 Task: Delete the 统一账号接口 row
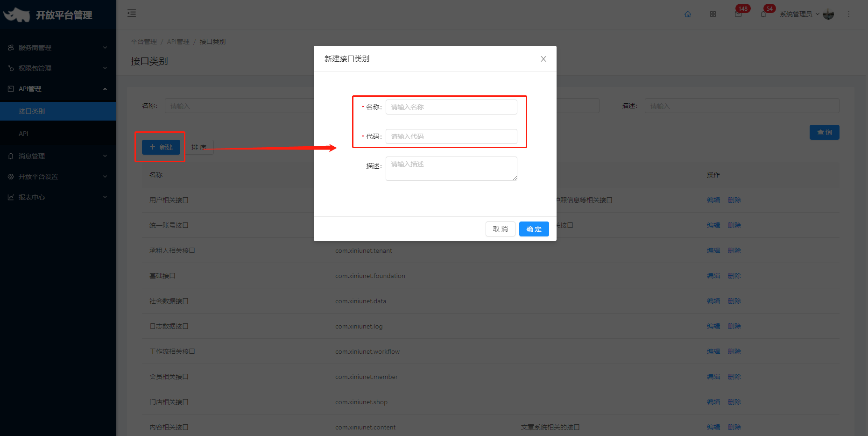pos(734,225)
